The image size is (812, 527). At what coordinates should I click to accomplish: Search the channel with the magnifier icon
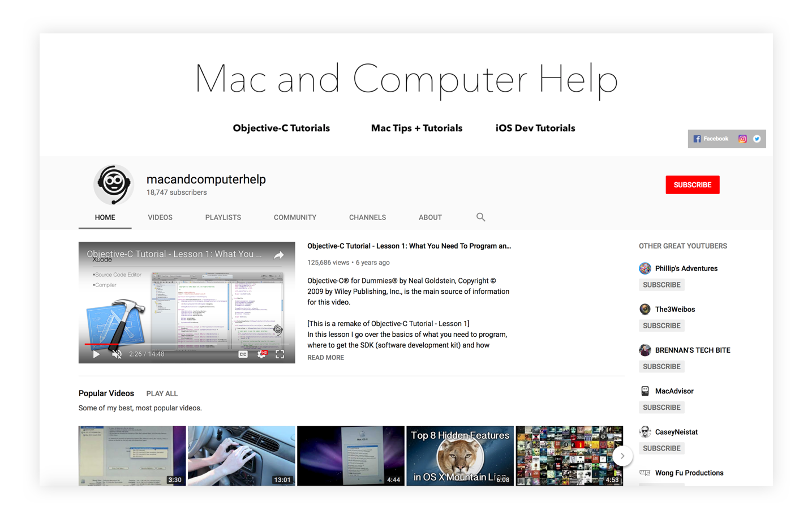click(x=480, y=217)
